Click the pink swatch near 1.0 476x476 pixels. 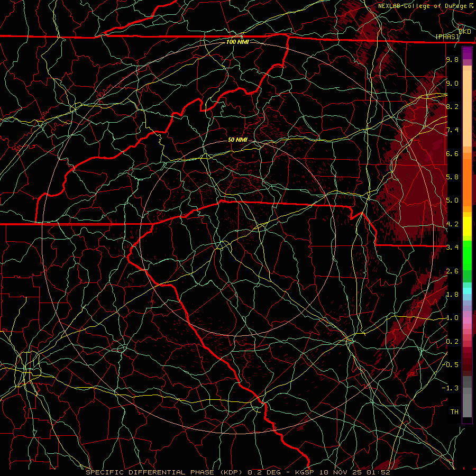pyautogui.click(x=467, y=321)
